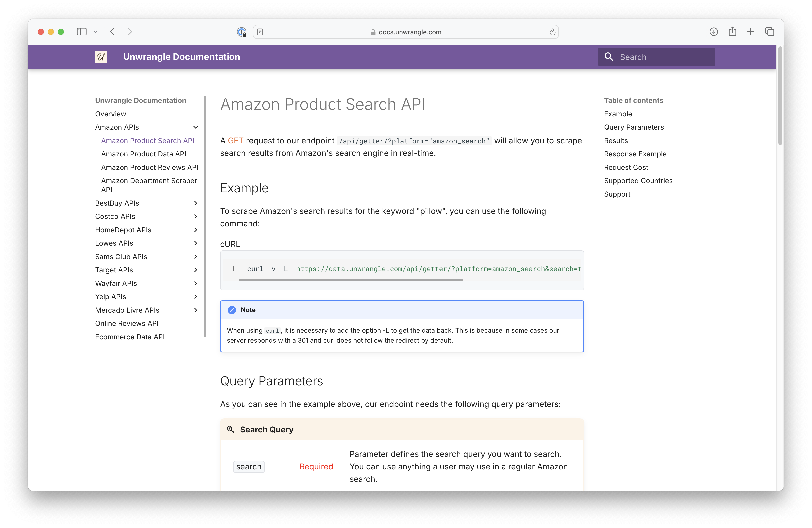The image size is (812, 528).
Task: Click the sidebar navigation scrollbar
Action: click(x=205, y=216)
